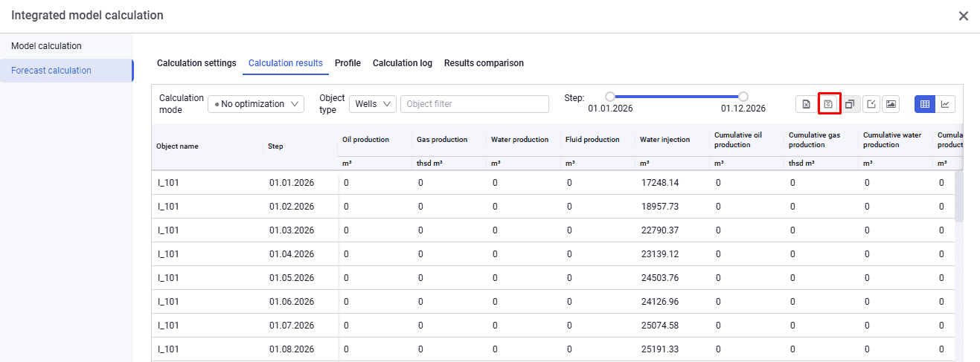The height and width of the screenshot is (362, 980).
Task: Click I_101 in the 01.05.2026 row
Action: (x=168, y=278)
